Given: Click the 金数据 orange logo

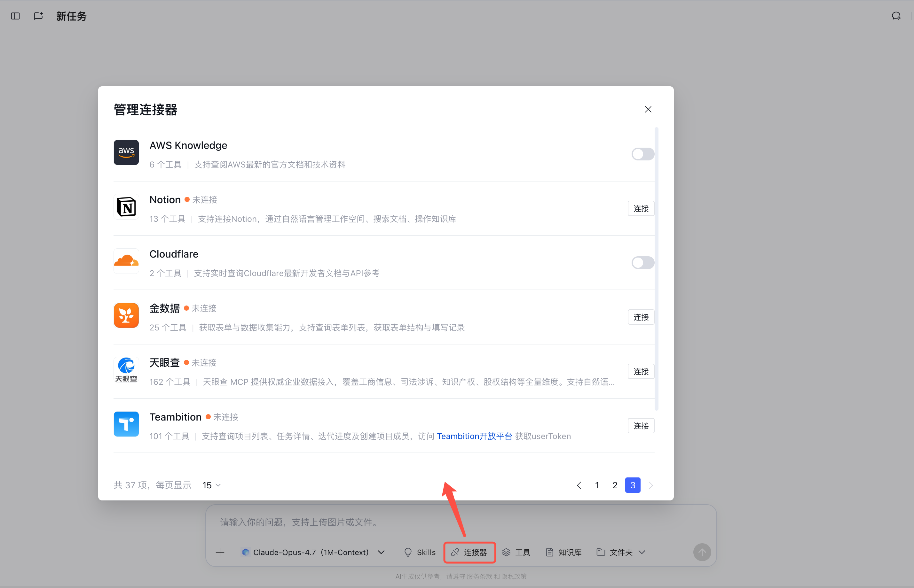Looking at the screenshot, I should [126, 315].
